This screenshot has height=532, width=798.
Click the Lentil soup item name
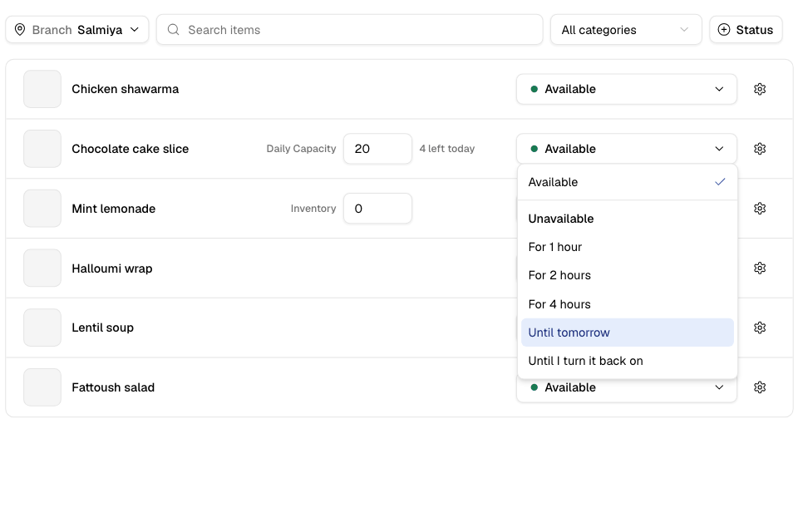coord(103,328)
